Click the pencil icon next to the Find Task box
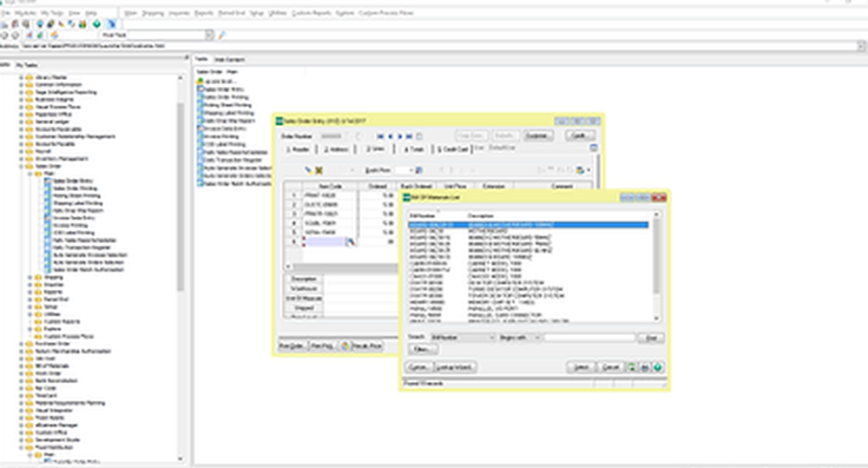Screen dimensions: 868x468 [221, 35]
